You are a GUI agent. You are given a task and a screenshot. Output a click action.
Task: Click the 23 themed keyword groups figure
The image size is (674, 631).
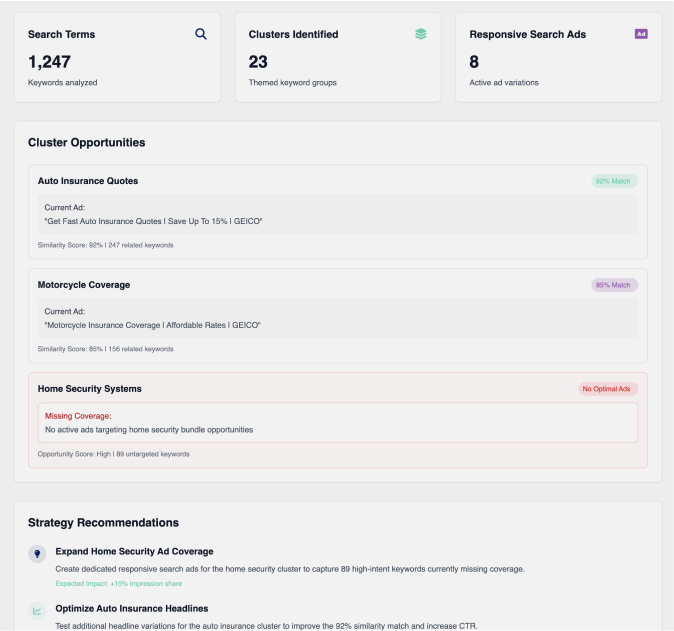[x=258, y=62]
